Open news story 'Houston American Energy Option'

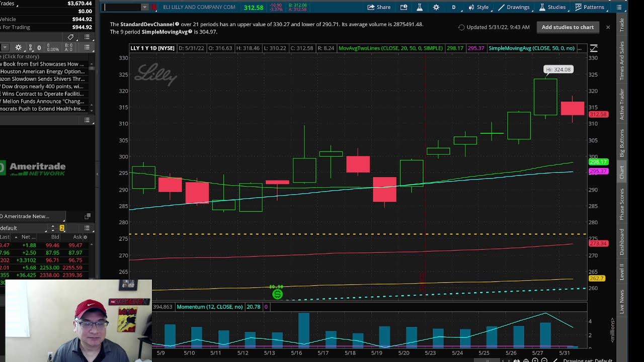point(42,71)
